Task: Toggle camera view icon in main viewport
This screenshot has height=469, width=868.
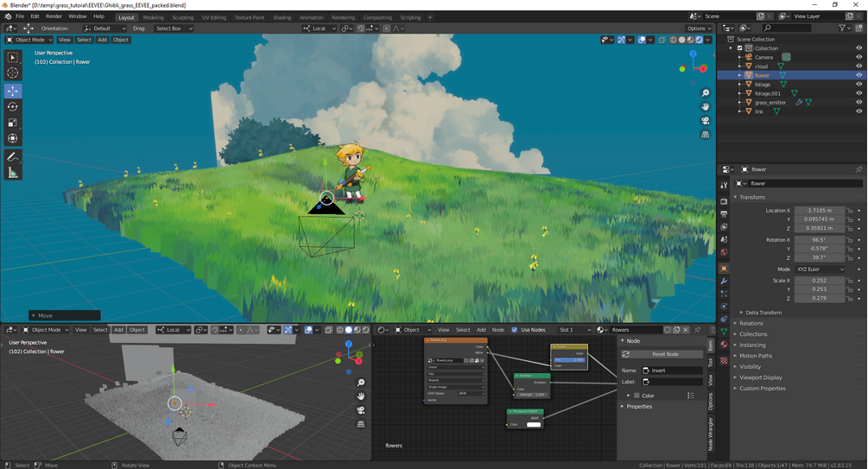Action: (x=706, y=120)
